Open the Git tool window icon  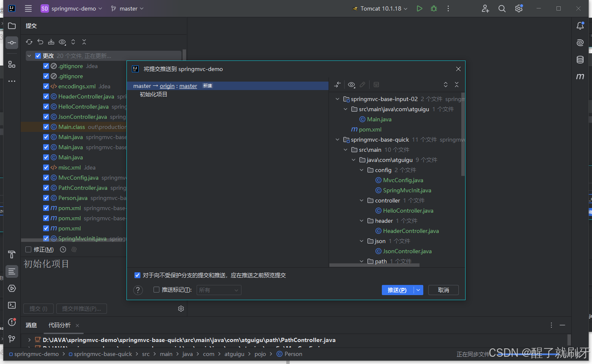[x=12, y=339]
